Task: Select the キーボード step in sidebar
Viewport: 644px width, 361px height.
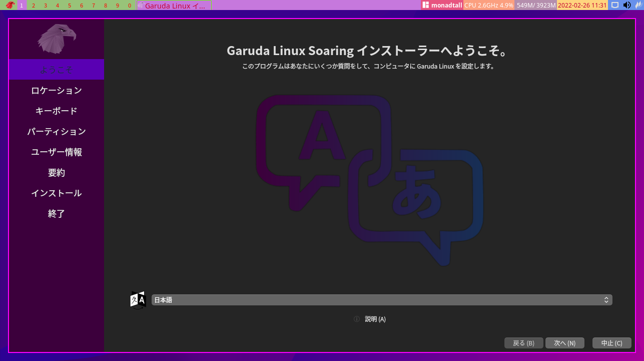Action: click(57, 111)
